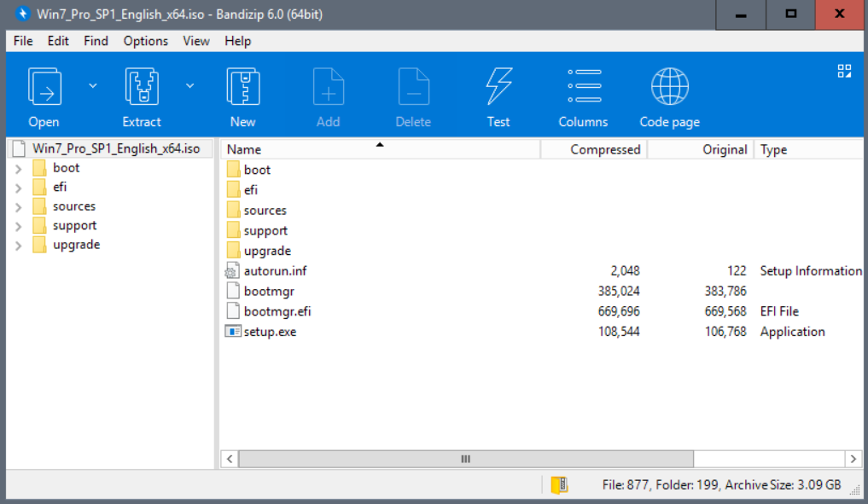868x504 pixels.
Task: Select the upgrade folder in the file list
Action: [x=267, y=251]
